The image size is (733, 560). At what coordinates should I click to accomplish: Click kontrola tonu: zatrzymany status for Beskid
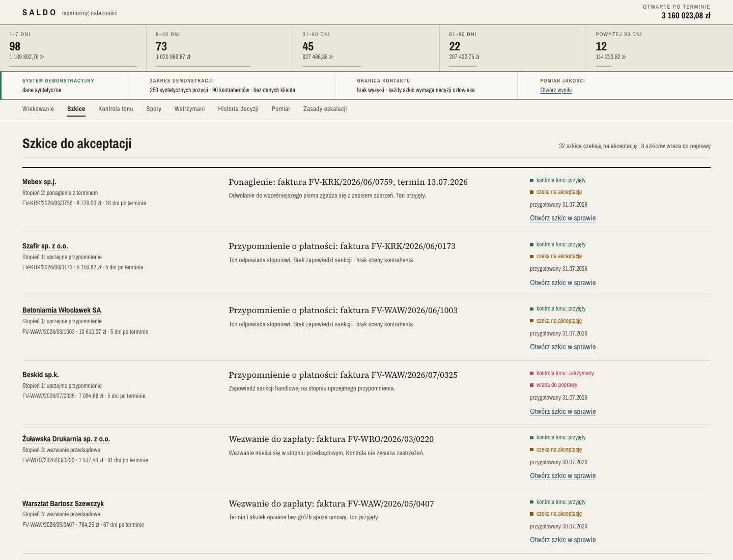562,373
